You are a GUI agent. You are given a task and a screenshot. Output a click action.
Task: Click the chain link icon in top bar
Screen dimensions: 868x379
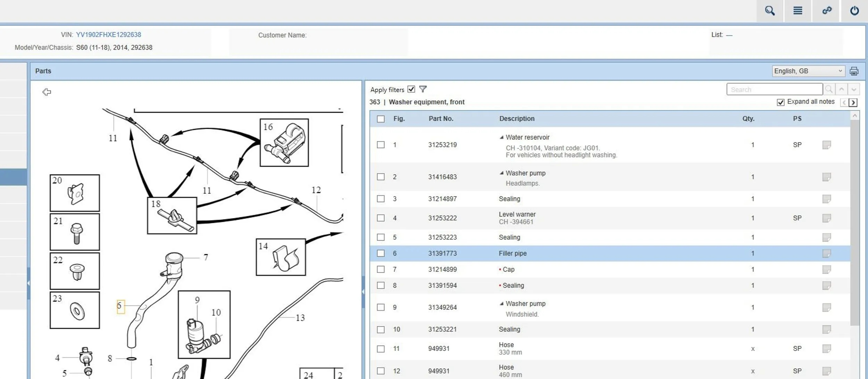tap(827, 11)
